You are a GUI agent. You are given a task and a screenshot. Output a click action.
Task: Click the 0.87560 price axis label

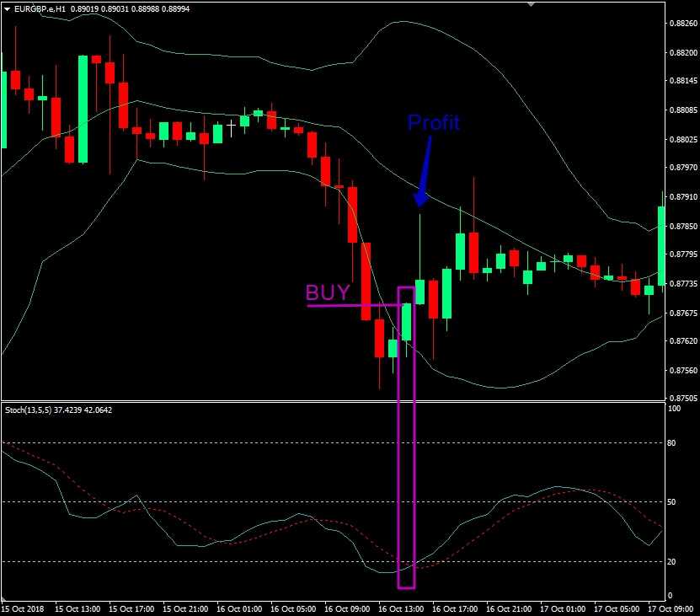pos(681,371)
